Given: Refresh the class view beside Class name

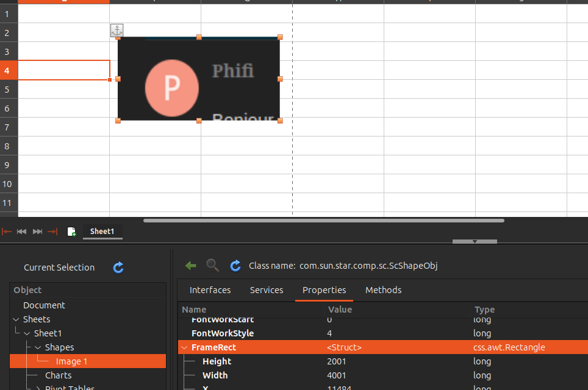Looking at the screenshot, I should click(x=235, y=266).
